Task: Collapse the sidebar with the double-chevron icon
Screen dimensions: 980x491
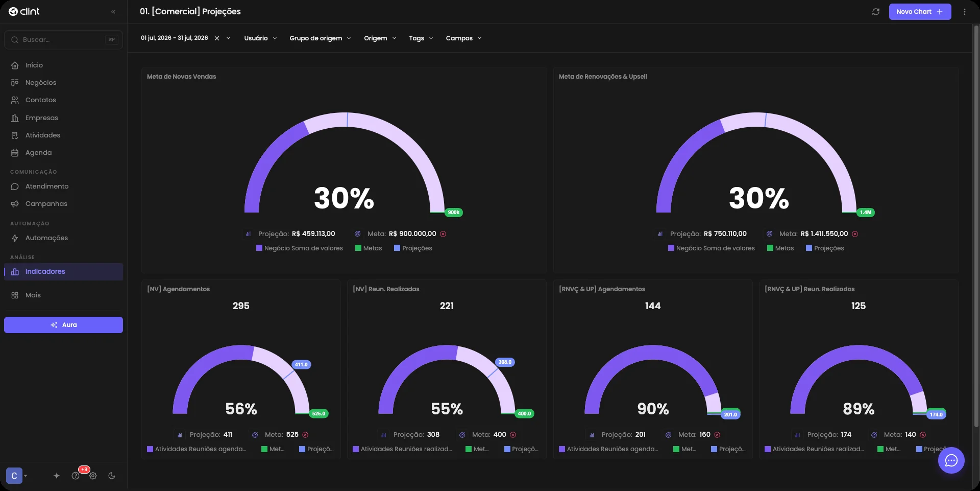Action: pyautogui.click(x=113, y=12)
